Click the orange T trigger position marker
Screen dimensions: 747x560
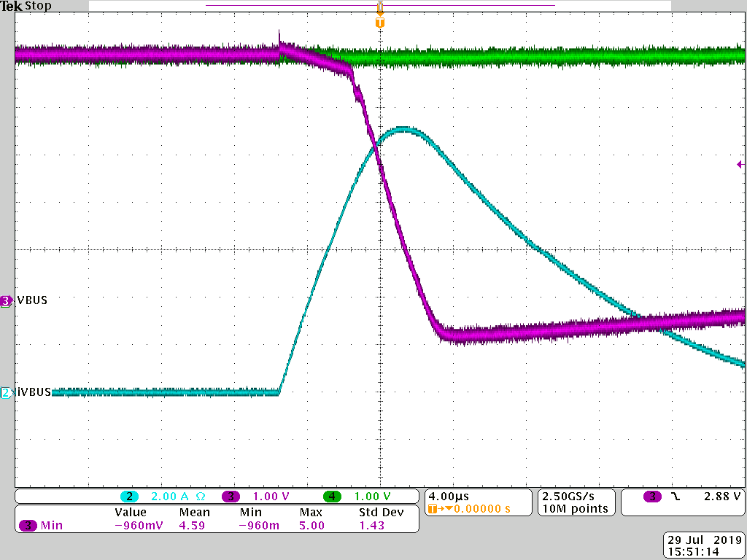click(x=379, y=22)
